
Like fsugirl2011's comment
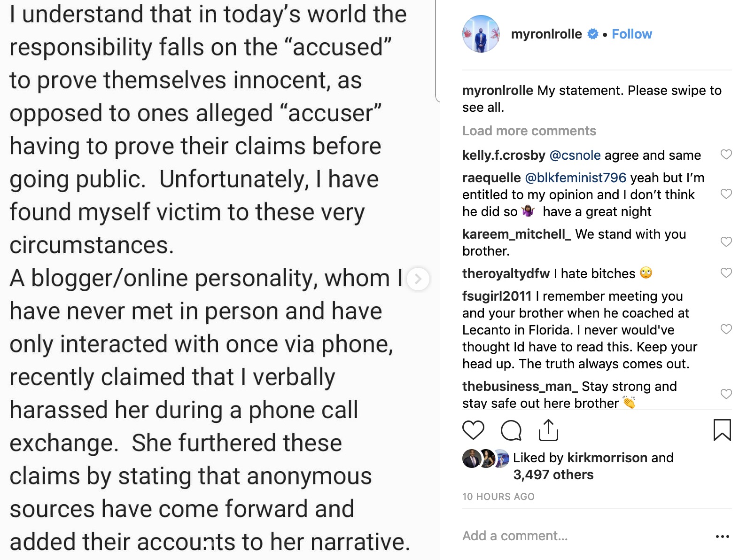(726, 329)
